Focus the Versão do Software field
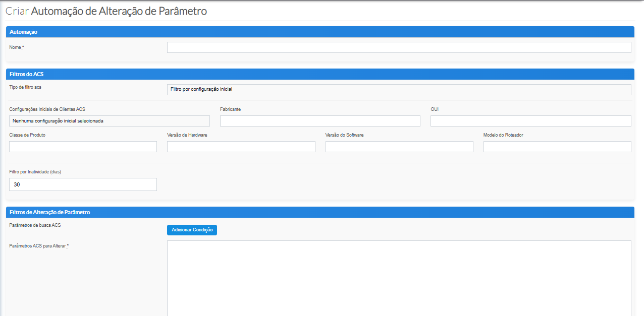 399,147
